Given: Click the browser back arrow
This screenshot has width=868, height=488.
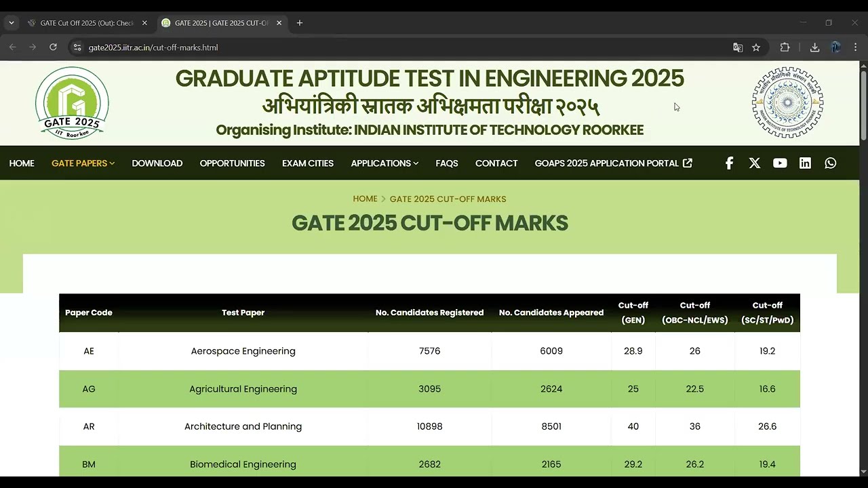Looking at the screenshot, I should (12, 47).
